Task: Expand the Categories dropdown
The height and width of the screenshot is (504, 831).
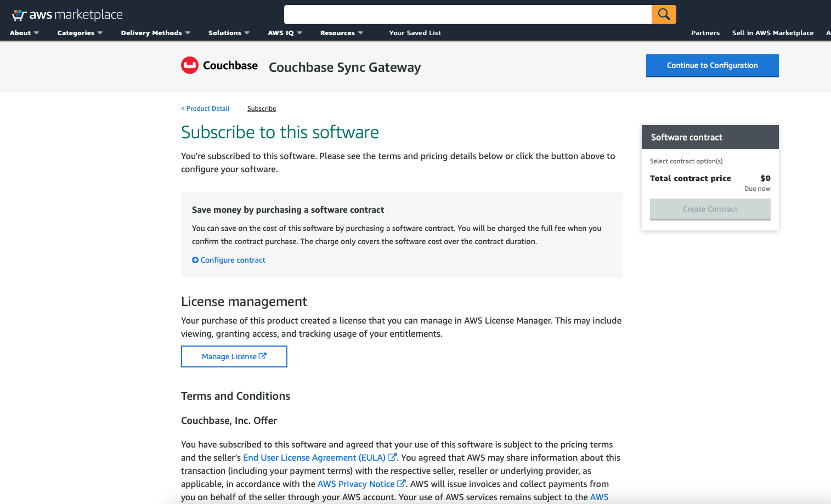Action: click(x=80, y=33)
